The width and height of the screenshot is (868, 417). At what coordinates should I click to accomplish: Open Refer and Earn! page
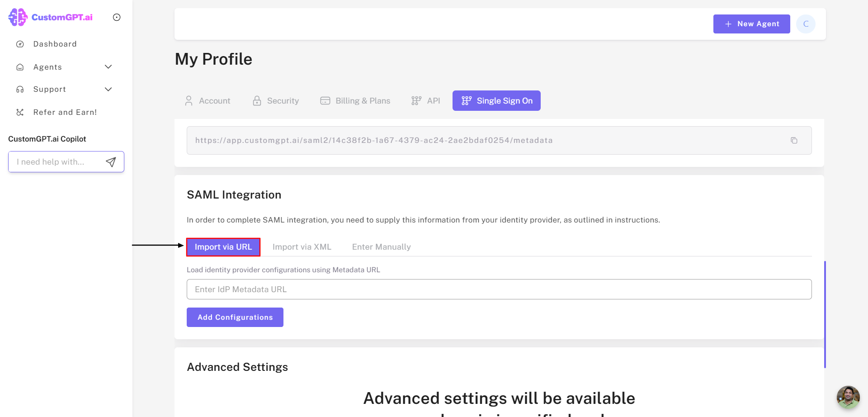point(65,112)
